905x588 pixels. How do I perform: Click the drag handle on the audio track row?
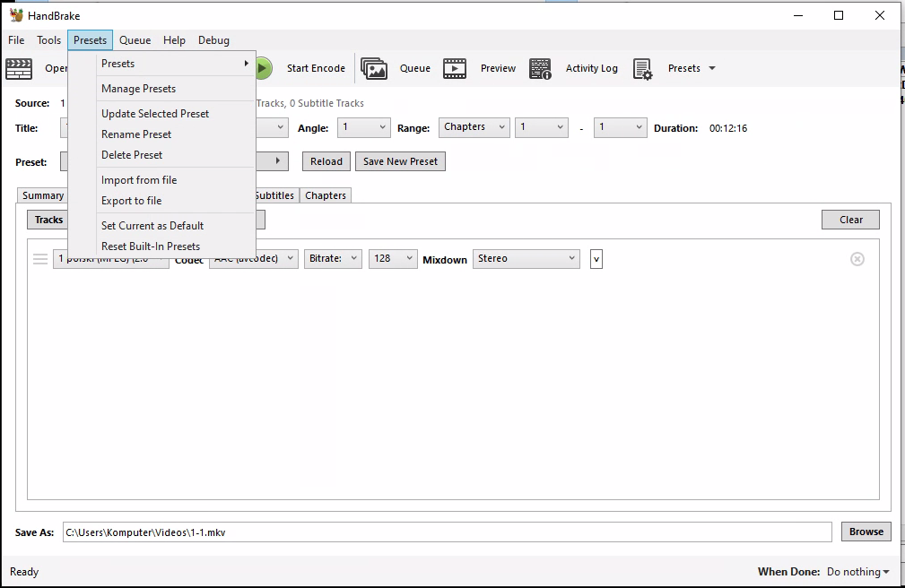(39, 258)
